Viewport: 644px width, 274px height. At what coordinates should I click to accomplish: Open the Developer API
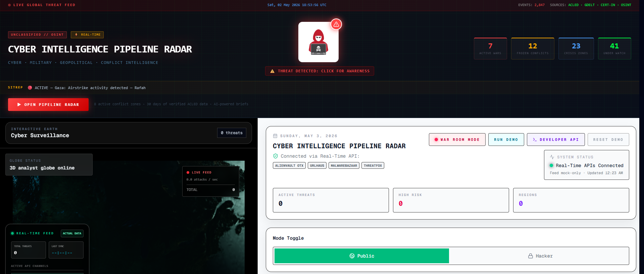(556, 140)
